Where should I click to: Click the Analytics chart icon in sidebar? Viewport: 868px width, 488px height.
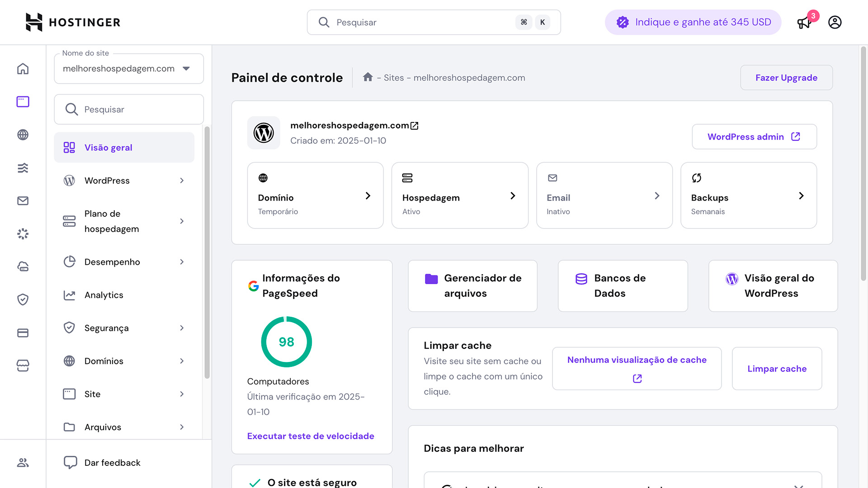69,295
